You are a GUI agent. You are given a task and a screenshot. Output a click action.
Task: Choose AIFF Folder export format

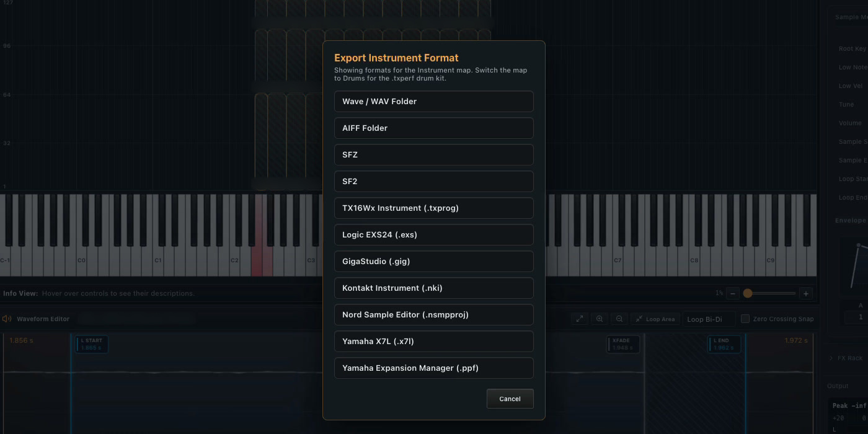(433, 128)
